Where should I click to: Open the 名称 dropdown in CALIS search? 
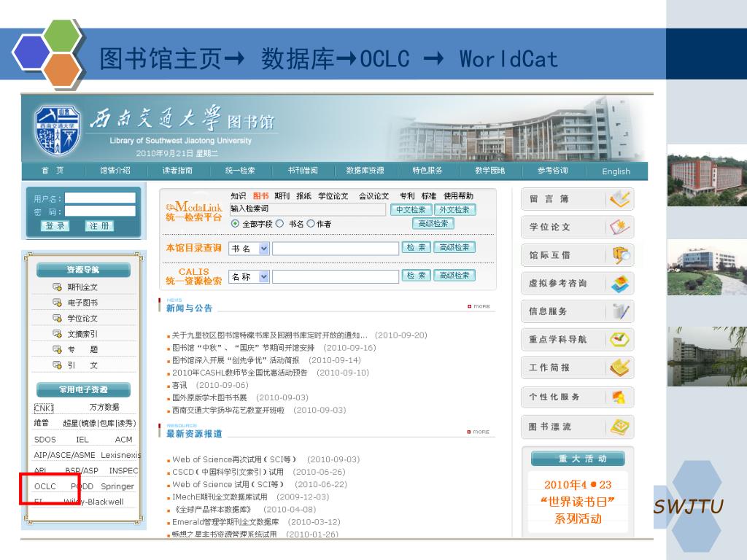click(249, 276)
